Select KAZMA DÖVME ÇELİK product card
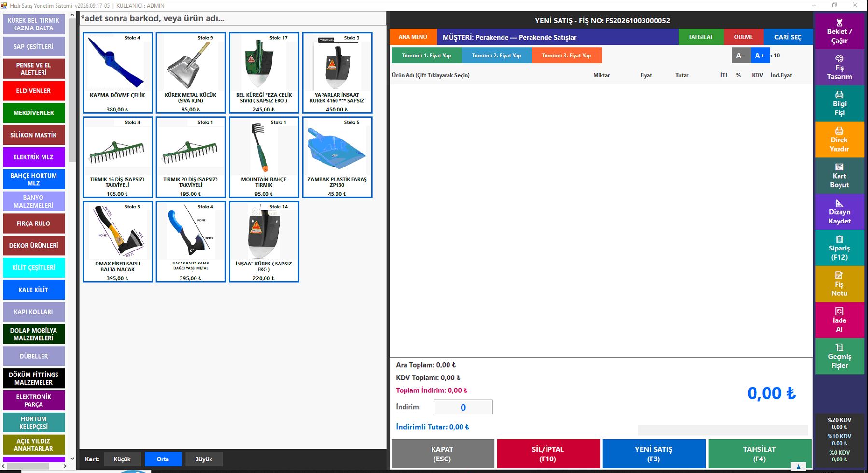This screenshot has height=473, width=868. [x=118, y=73]
